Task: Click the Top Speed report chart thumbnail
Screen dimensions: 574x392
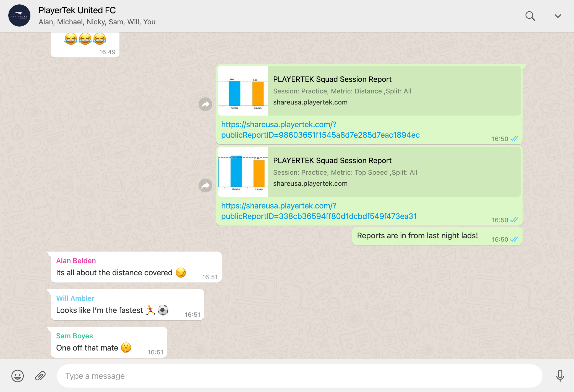Action: click(x=243, y=172)
